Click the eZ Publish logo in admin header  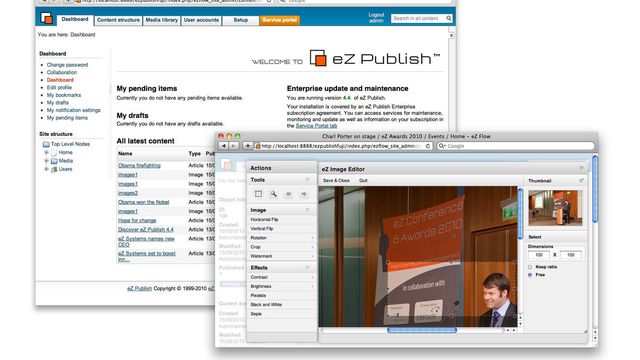(x=47, y=18)
